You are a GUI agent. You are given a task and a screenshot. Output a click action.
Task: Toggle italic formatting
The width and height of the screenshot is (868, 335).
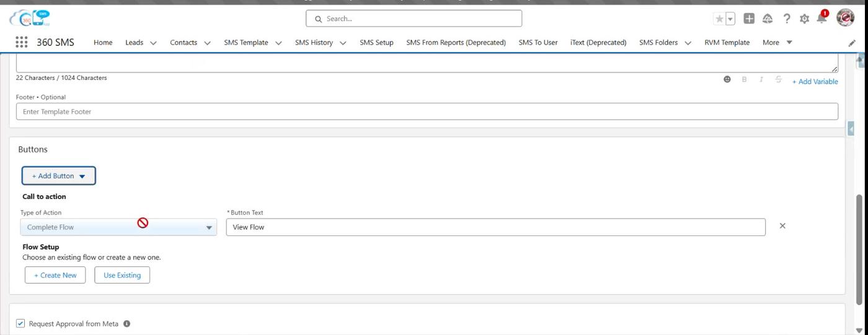point(761,80)
